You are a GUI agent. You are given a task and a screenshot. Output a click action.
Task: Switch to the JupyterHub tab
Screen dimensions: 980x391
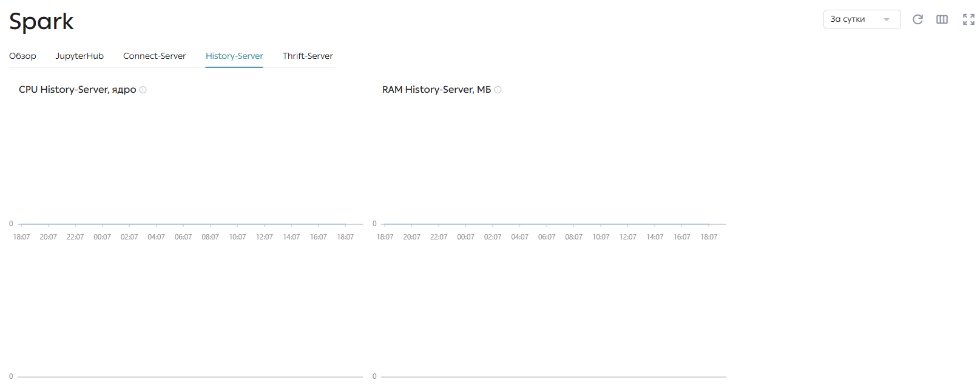79,56
